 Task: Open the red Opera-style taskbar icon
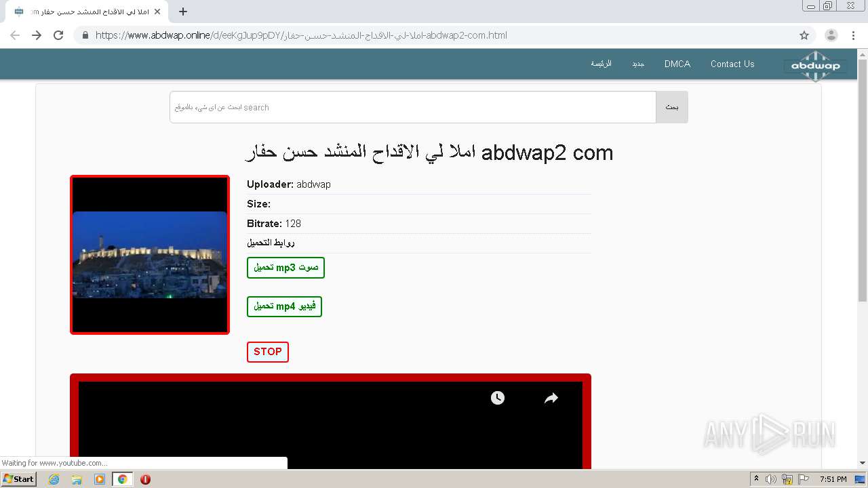[145, 479]
